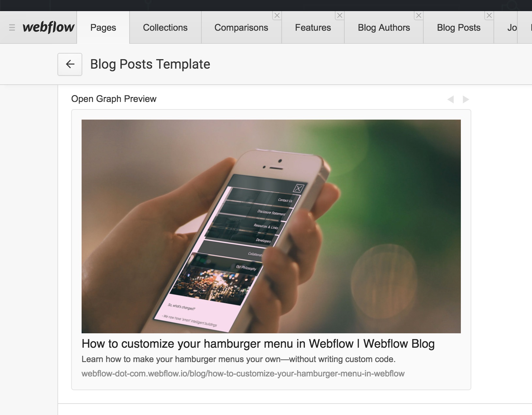
Task: Click the hamburger menu phone preview image
Action: point(271,226)
